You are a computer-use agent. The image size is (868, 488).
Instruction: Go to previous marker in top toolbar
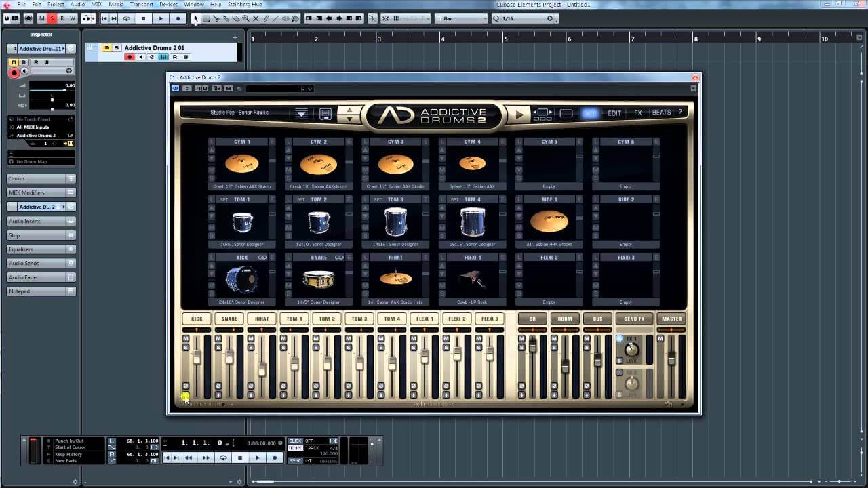[x=104, y=18]
